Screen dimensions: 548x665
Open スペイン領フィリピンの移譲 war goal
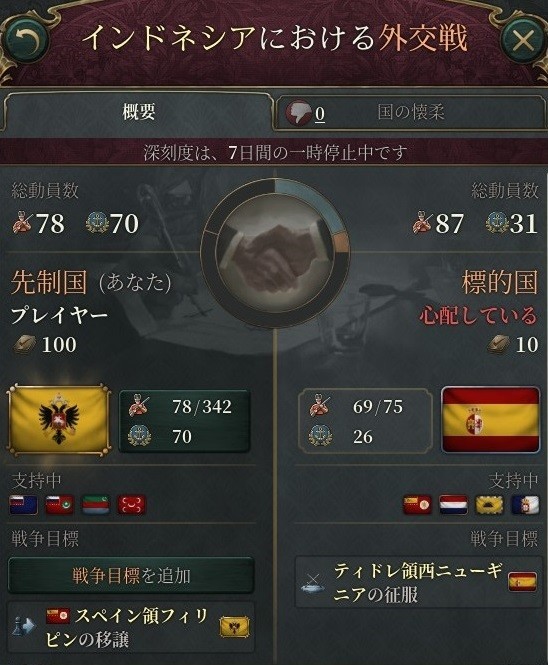click(x=131, y=627)
